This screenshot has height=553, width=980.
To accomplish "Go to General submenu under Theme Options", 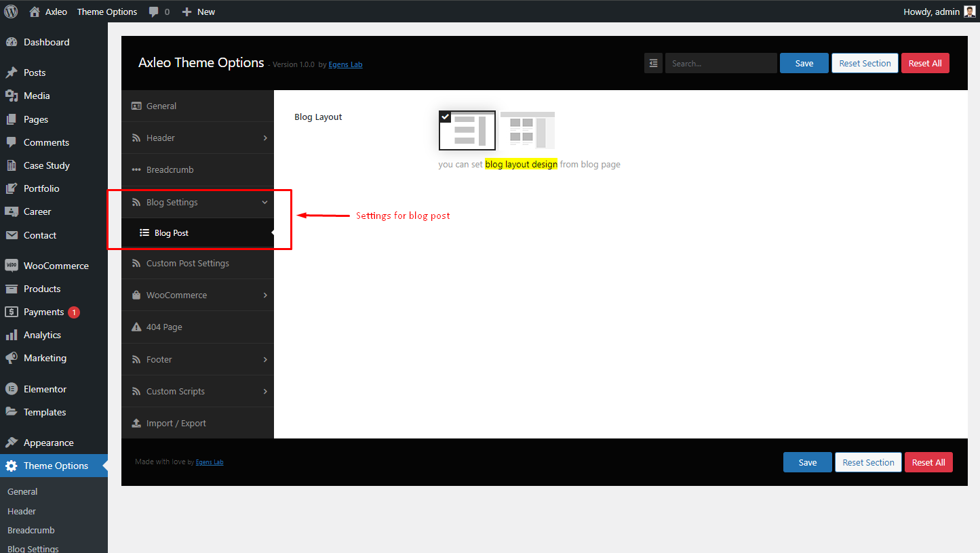I will [22, 491].
